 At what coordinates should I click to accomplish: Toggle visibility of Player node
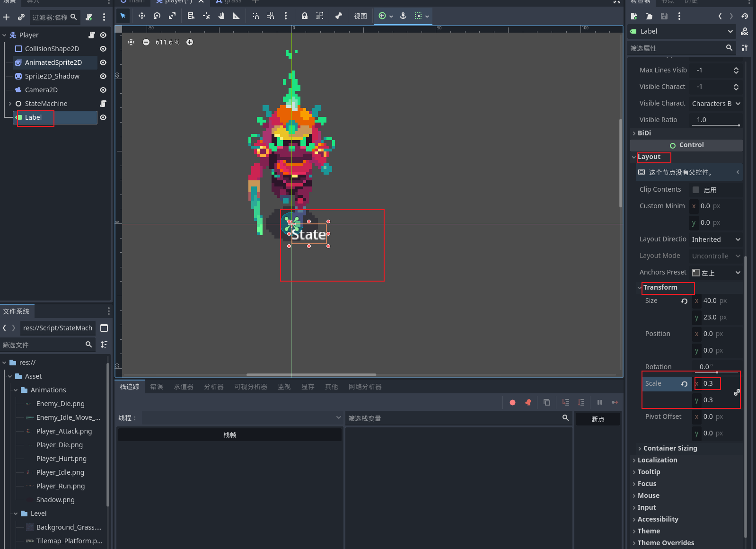tap(103, 35)
